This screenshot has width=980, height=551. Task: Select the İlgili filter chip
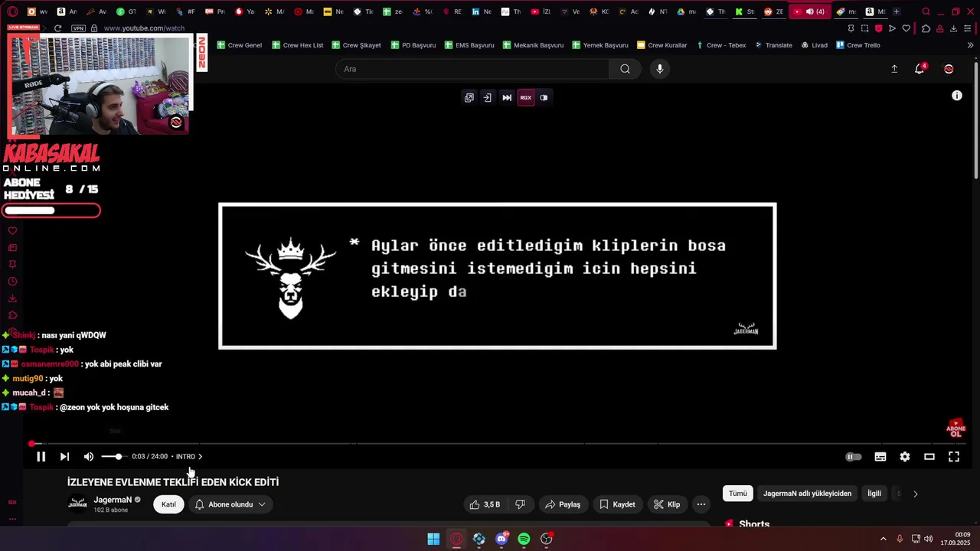tap(874, 494)
